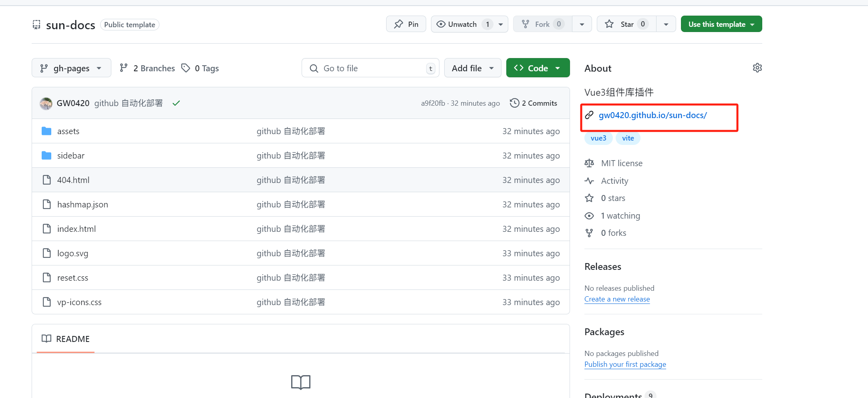Click the file icon beside 404.html

[46, 180]
